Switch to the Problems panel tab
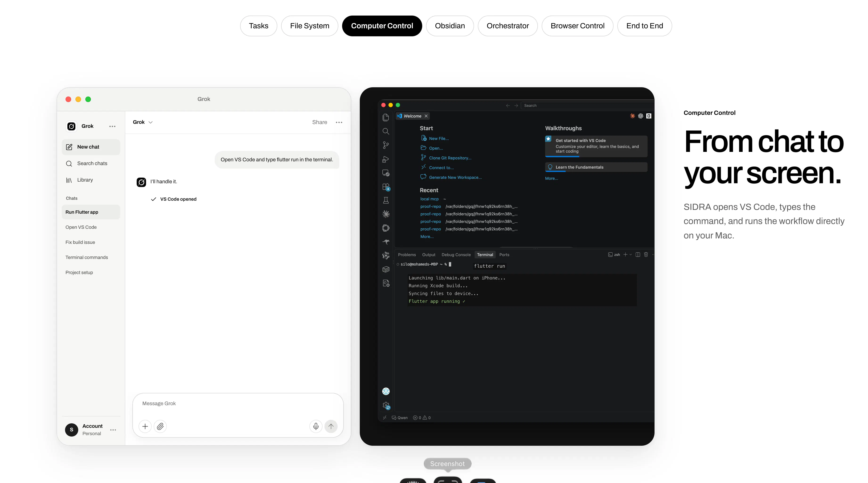Image resolution: width=868 pixels, height=483 pixels. tap(407, 255)
